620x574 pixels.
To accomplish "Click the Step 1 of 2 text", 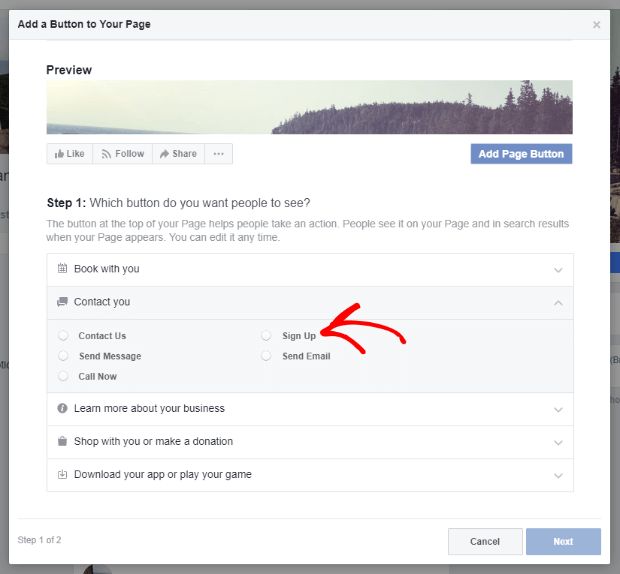I will tap(40, 540).
